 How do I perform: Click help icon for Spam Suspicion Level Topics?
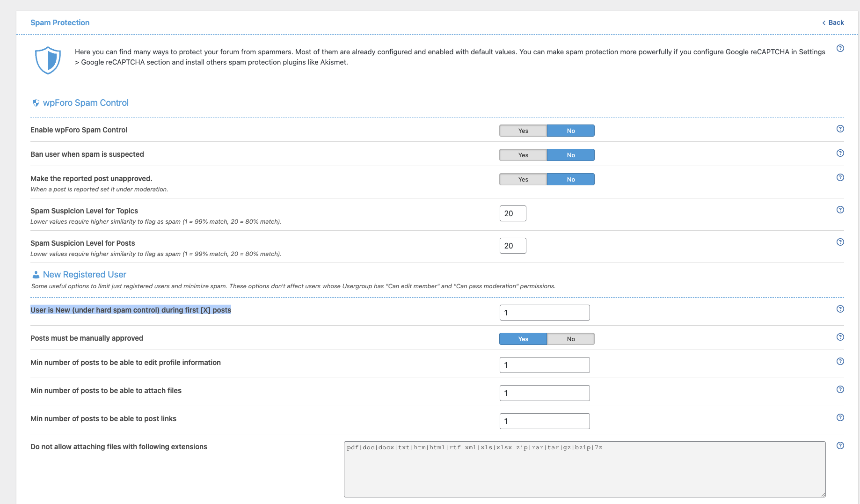coord(840,210)
